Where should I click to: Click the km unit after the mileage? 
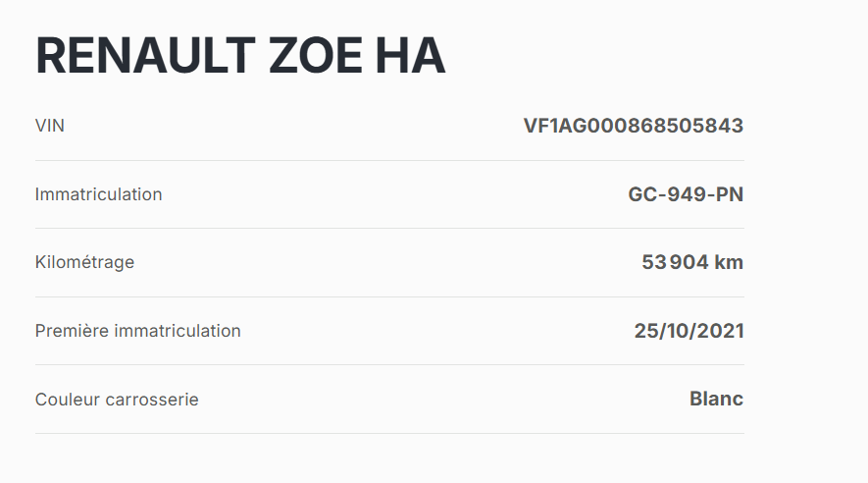[730, 262]
